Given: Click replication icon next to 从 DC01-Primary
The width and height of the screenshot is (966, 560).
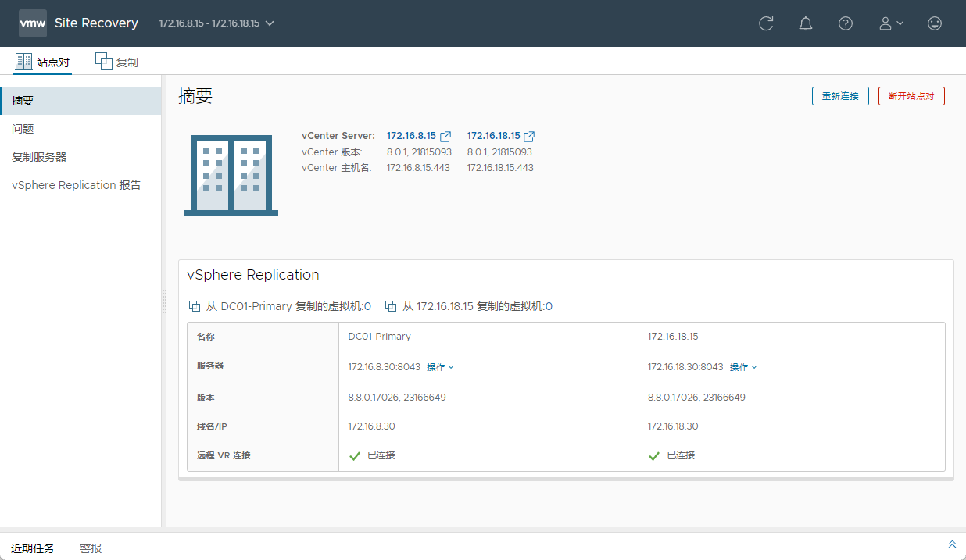Looking at the screenshot, I should pos(195,306).
